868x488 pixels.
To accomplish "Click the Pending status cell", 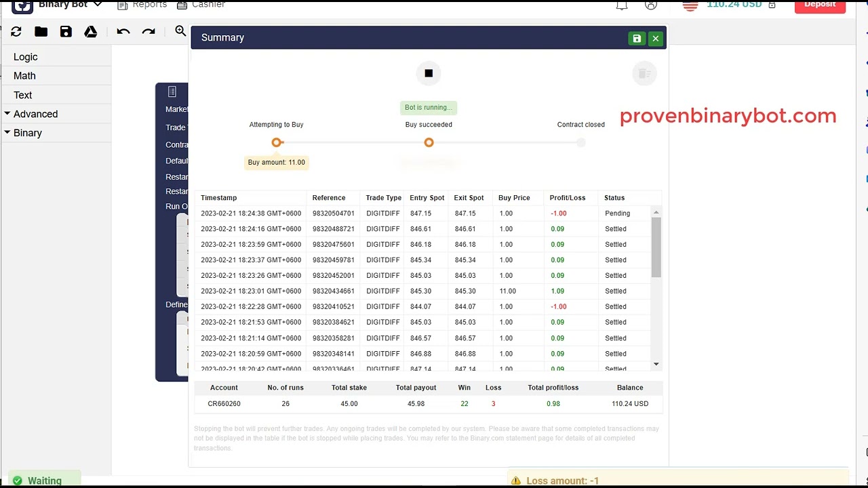I will coord(618,213).
